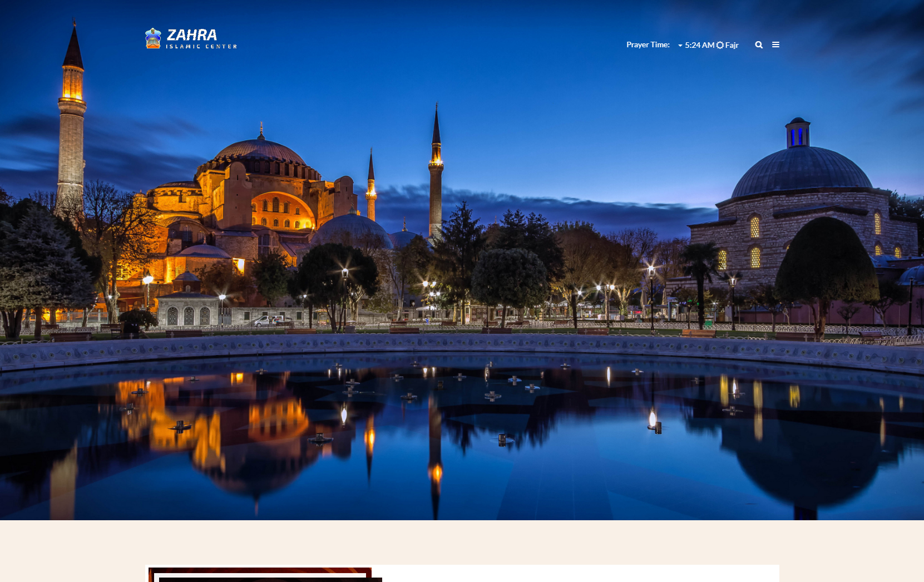Image resolution: width=924 pixels, height=582 pixels.
Task: Select the Fajr prayer name
Action: pos(732,45)
